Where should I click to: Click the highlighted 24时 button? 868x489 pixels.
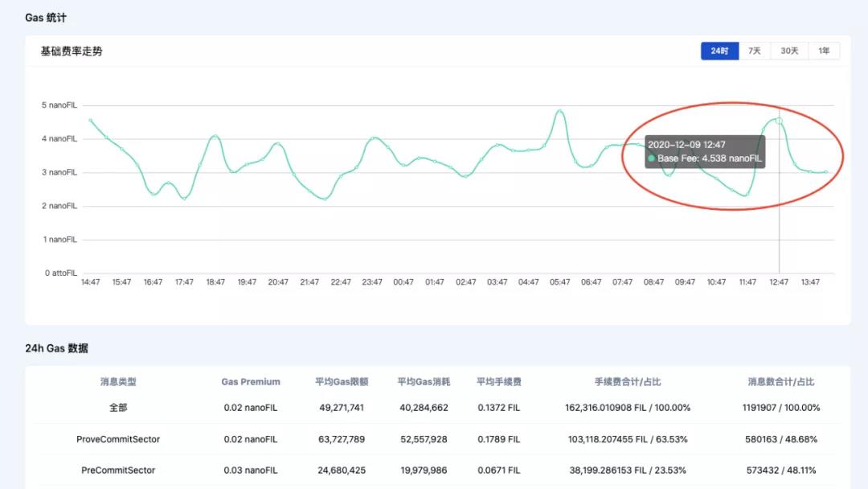pos(719,50)
